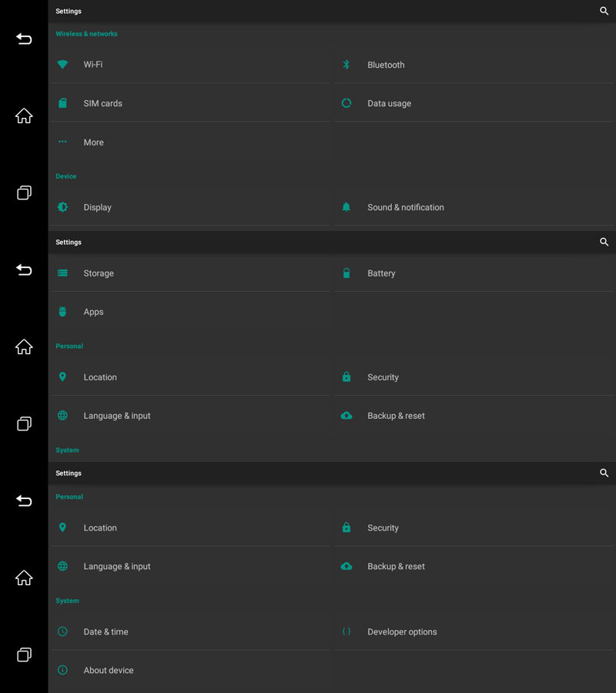616x693 pixels.
Task: Tap the Battery icon
Action: tap(346, 273)
